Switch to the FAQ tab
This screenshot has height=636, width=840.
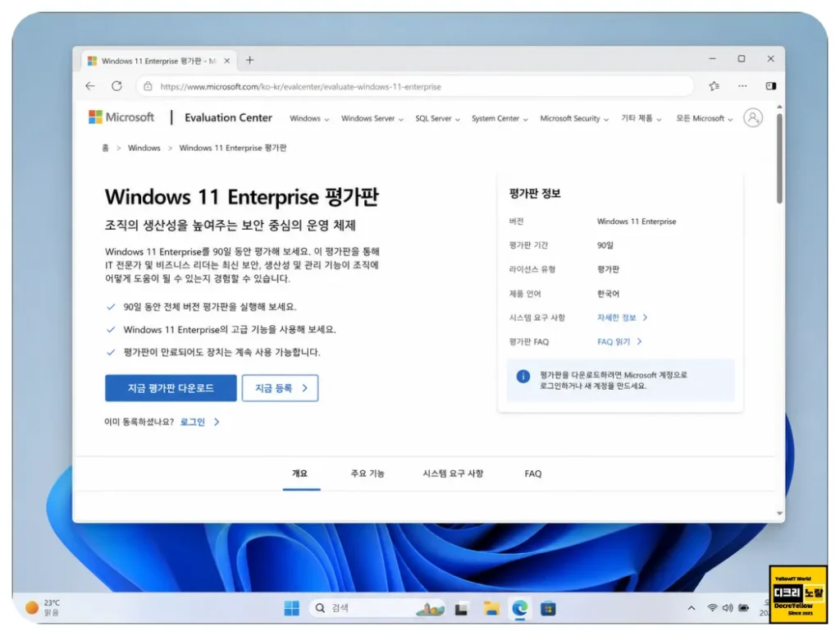point(533,474)
